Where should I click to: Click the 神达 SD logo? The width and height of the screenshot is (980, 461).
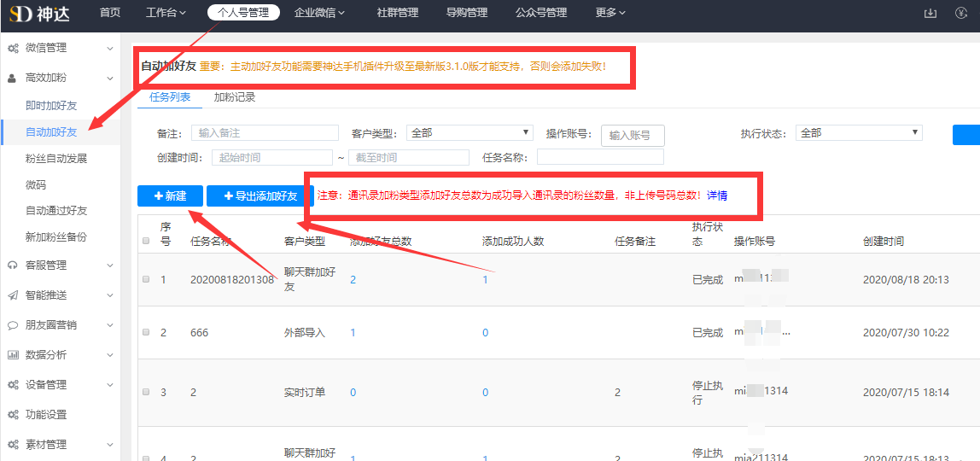(38, 13)
